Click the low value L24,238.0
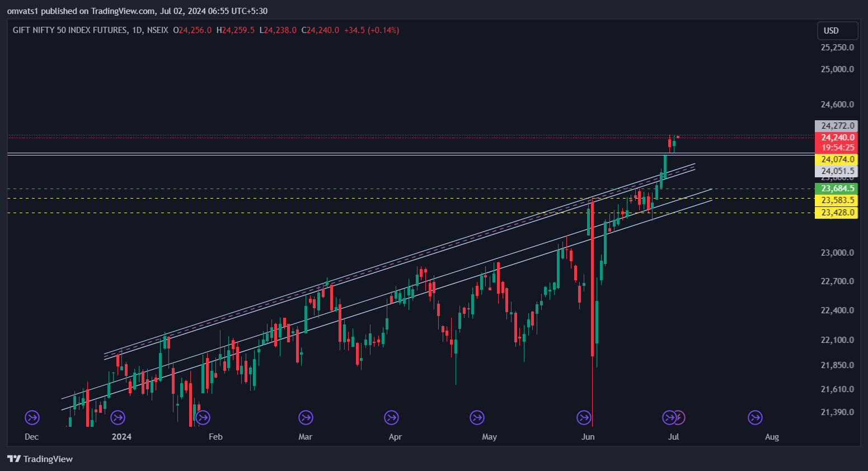Image resolution: width=868 pixels, height=471 pixels. [x=278, y=30]
